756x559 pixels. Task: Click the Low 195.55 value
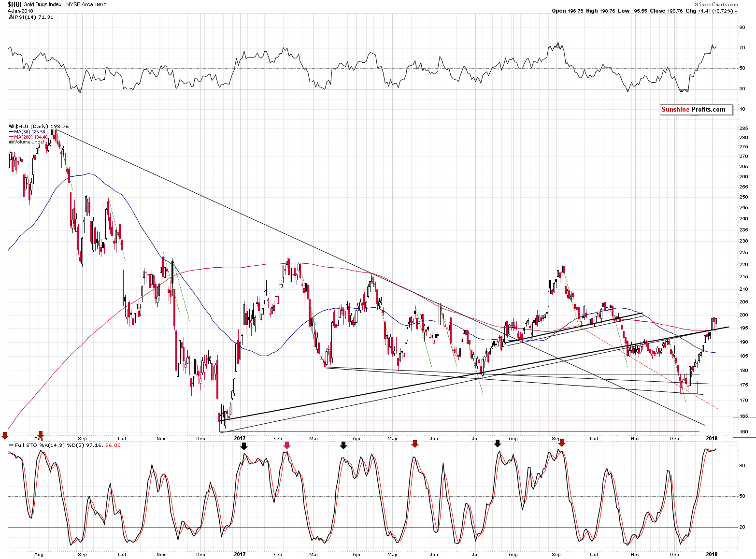click(x=632, y=11)
